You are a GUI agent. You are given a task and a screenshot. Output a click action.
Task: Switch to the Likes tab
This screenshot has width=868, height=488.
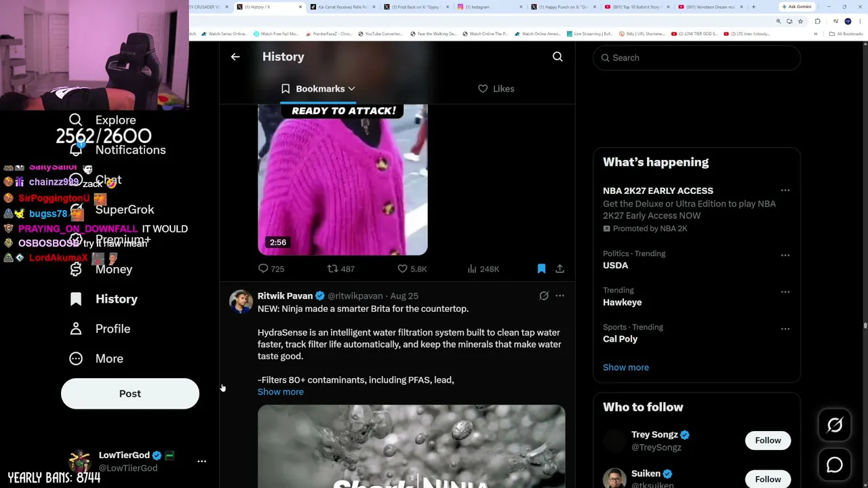coord(496,89)
